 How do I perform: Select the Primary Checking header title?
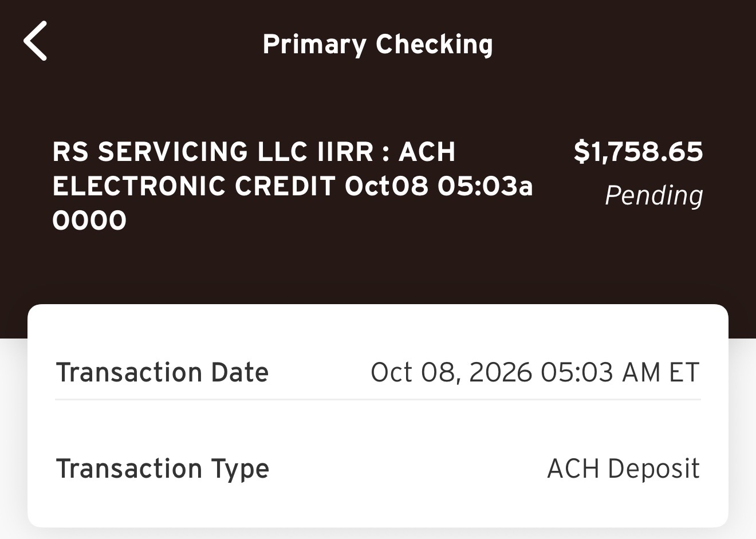[377, 45]
